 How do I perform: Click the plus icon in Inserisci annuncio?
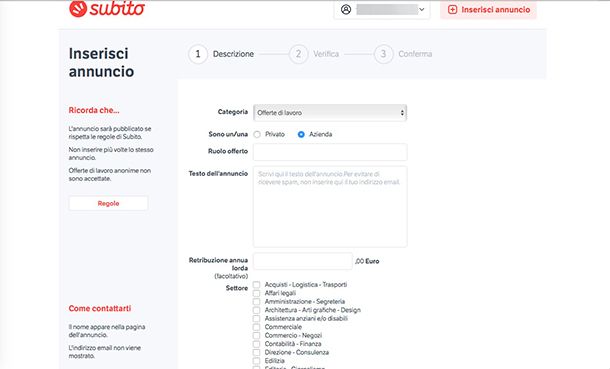click(452, 10)
